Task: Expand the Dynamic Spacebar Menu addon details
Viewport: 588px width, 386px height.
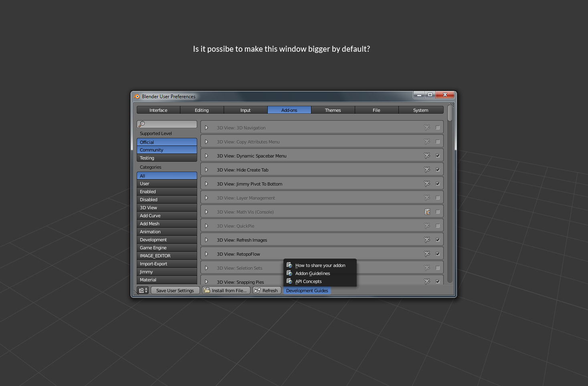Action: (206, 156)
